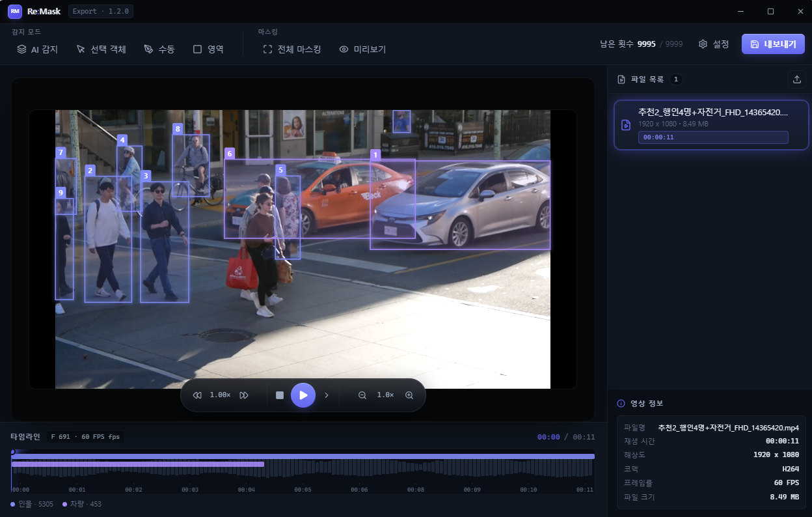Select the 추천2_행인4명+자전거 file card
Image resolution: width=812 pixels, height=517 pixels.
[711, 125]
